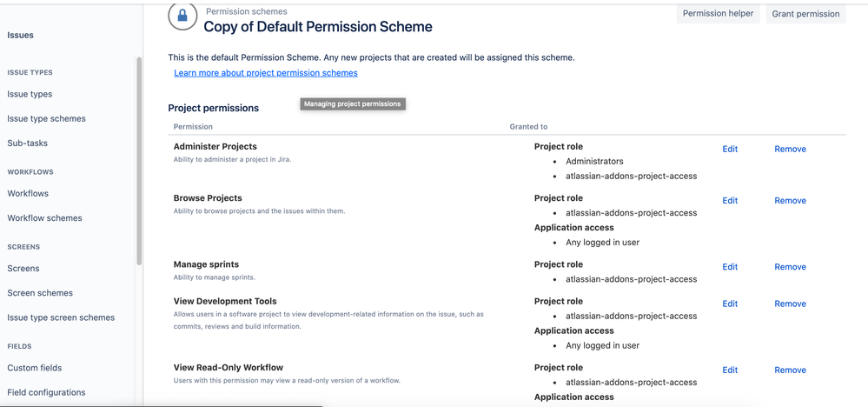Open Learn more about project permission schemes

click(266, 73)
